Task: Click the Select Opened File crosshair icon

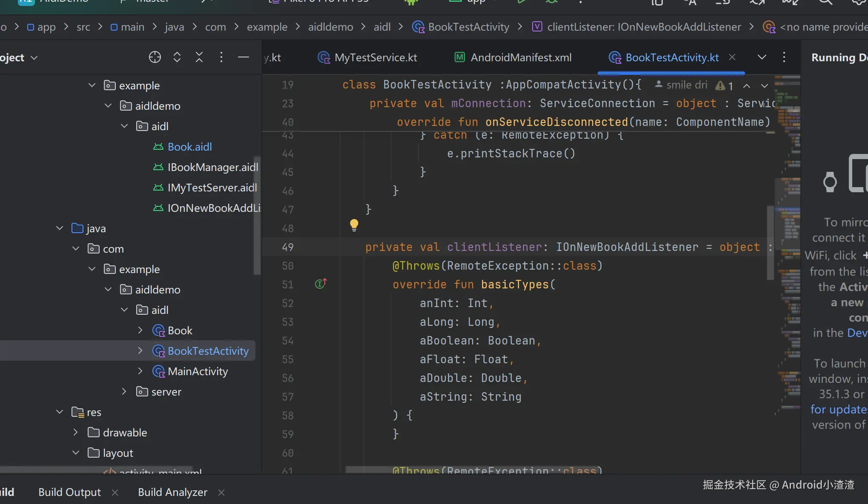Action: pos(155,57)
